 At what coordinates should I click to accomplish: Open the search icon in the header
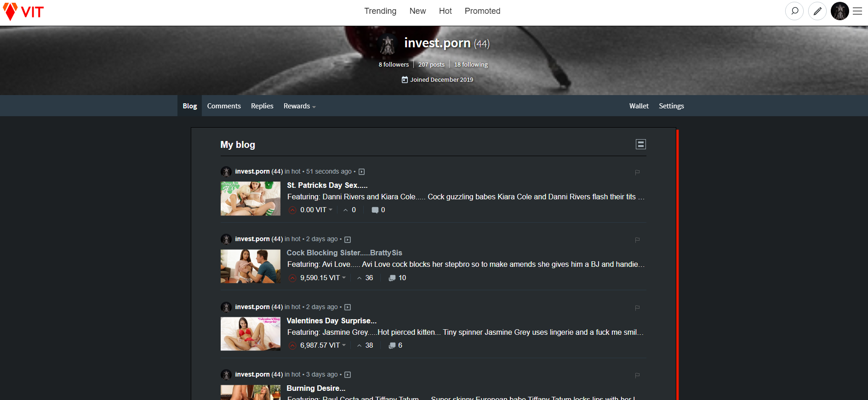point(794,11)
